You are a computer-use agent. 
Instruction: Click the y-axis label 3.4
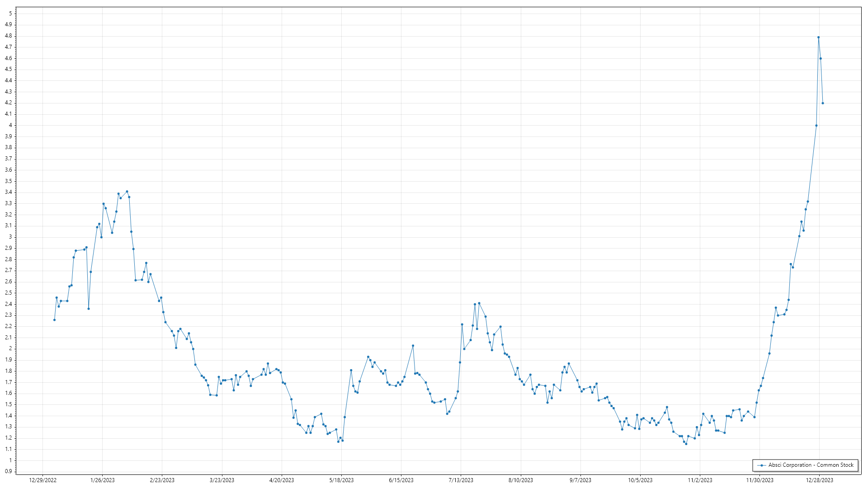pyautogui.click(x=9, y=192)
